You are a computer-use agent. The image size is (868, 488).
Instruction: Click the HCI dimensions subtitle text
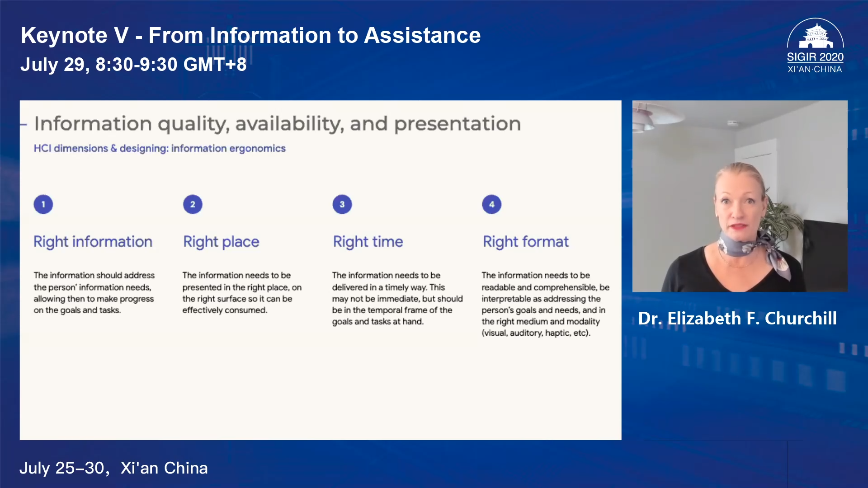click(160, 148)
